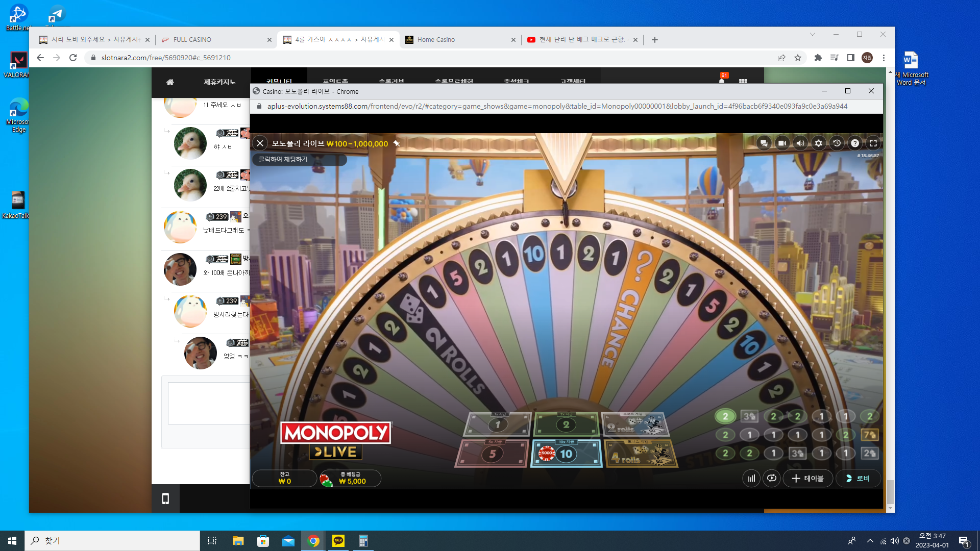The width and height of the screenshot is (980, 551).
Task: Open Task View on taskbar
Action: click(x=212, y=541)
